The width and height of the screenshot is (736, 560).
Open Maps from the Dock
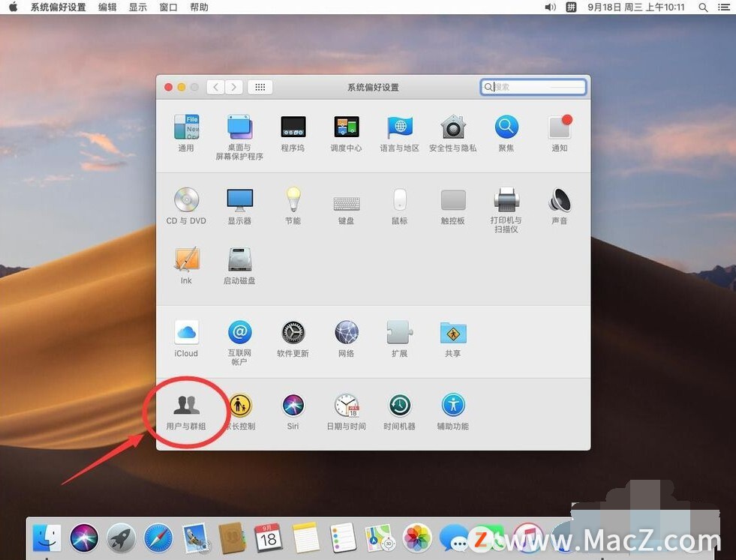pos(380,538)
